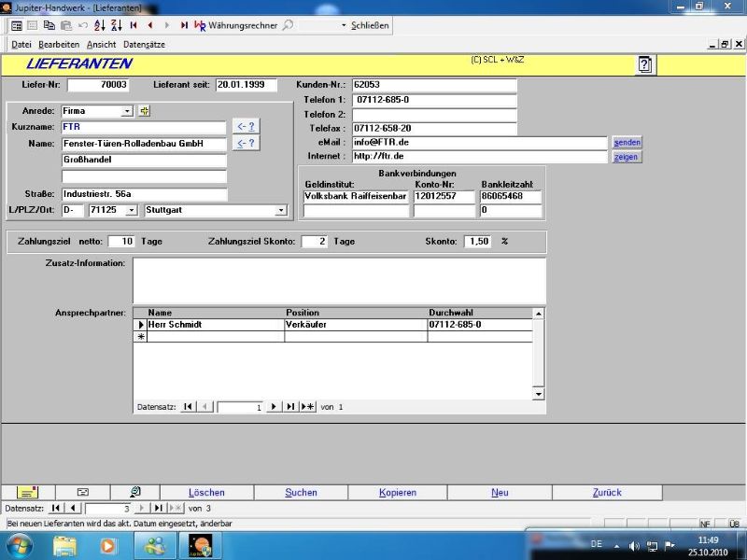Image resolution: width=747 pixels, height=560 pixels.
Task: Open the Ort Stuttgart dropdown
Action: click(282, 211)
